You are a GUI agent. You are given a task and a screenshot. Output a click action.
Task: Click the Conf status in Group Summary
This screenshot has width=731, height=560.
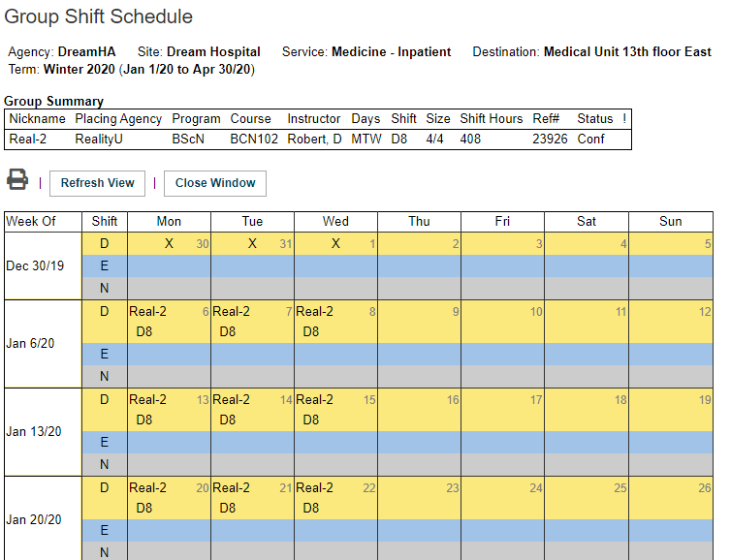[590, 140]
